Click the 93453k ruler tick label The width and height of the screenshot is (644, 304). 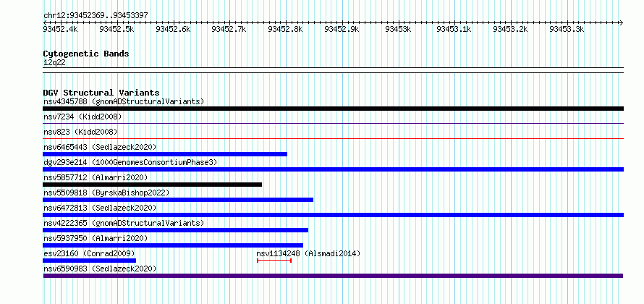coord(398,29)
